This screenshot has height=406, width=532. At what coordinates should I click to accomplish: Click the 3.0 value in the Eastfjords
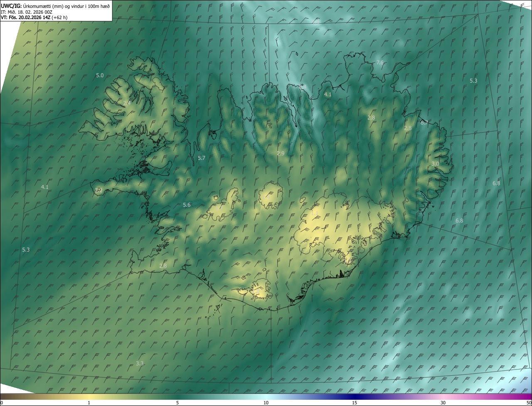pos(435,164)
